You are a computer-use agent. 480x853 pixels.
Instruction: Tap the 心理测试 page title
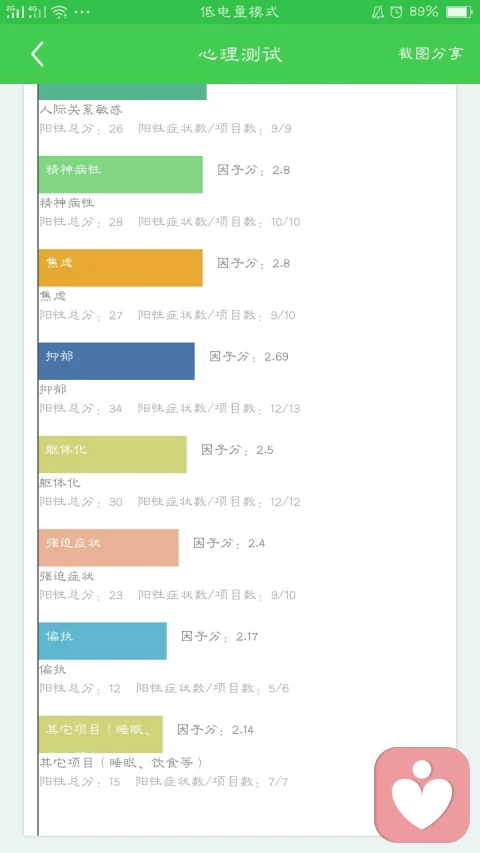(240, 54)
